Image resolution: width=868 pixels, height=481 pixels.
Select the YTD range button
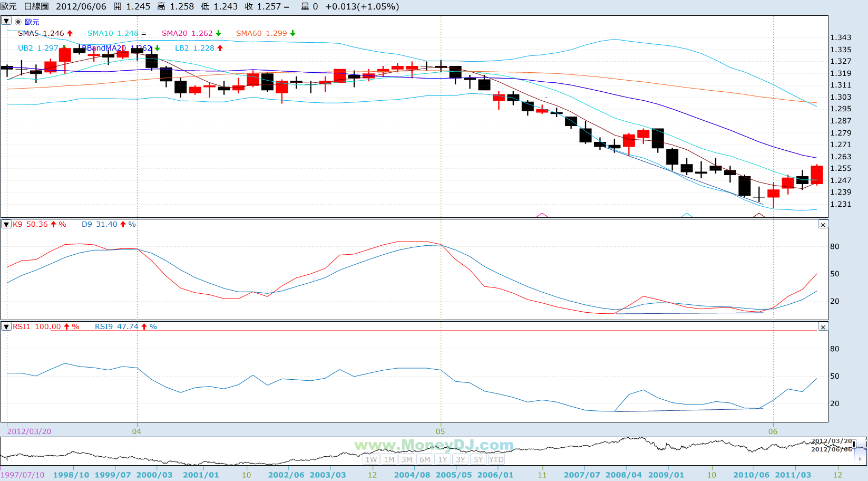coord(496,459)
